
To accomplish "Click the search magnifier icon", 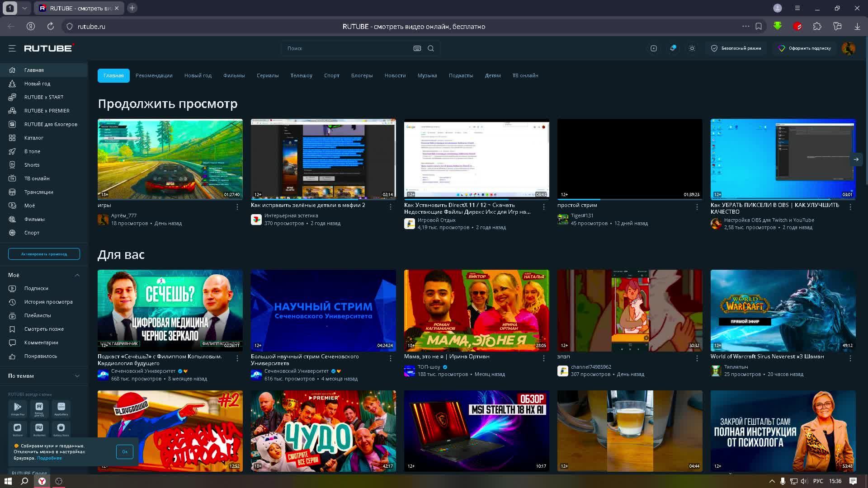I will pyautogui.click(x=431, y=48).
